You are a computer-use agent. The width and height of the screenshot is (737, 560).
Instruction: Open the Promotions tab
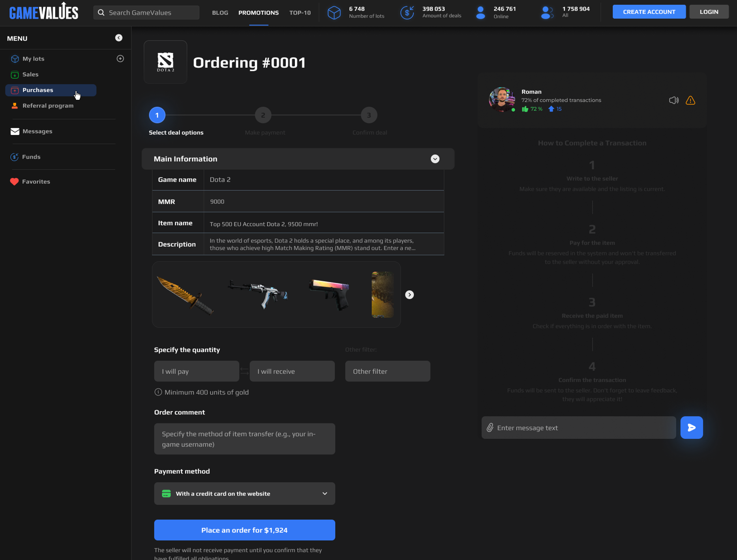259,13
